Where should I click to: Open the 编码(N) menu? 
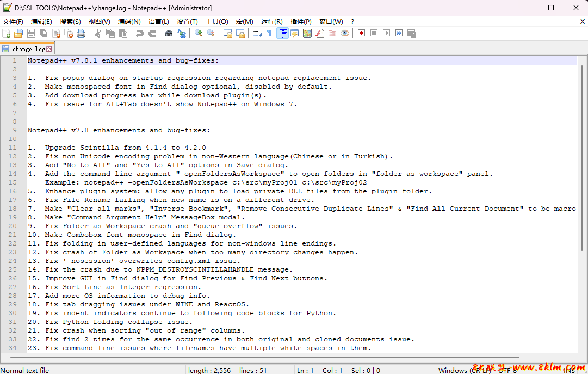click(129, 22)
